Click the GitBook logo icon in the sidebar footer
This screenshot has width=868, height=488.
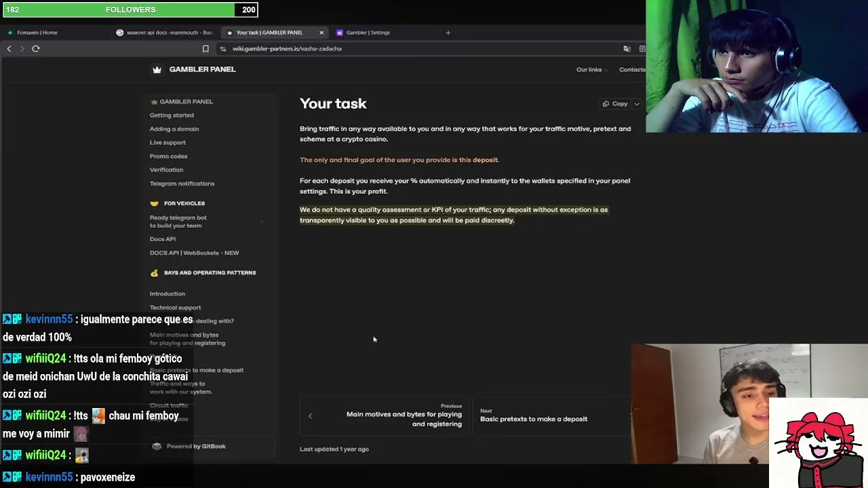157,446
